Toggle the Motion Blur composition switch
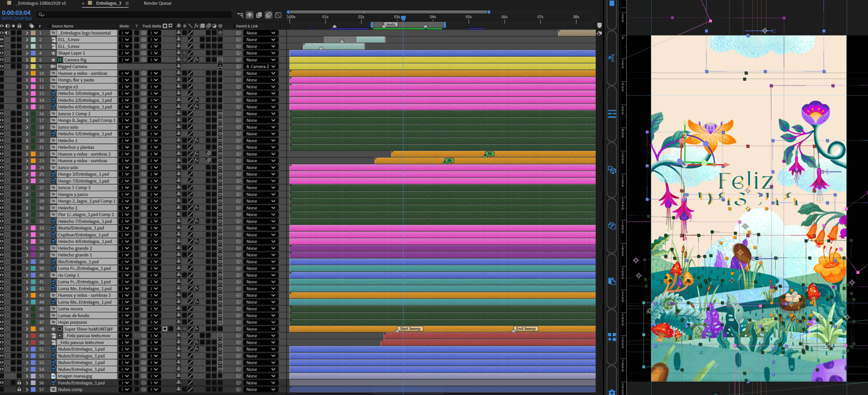 click(x=268, y=14)
